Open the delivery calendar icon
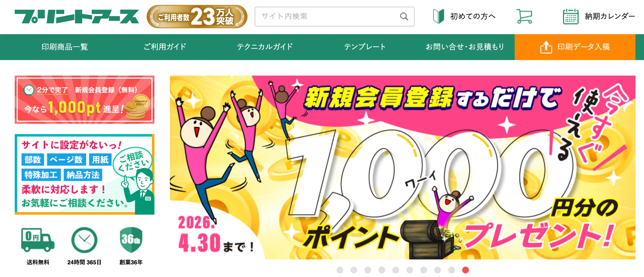This screenshot has width=644, height=277. click(x=571, y=16)
